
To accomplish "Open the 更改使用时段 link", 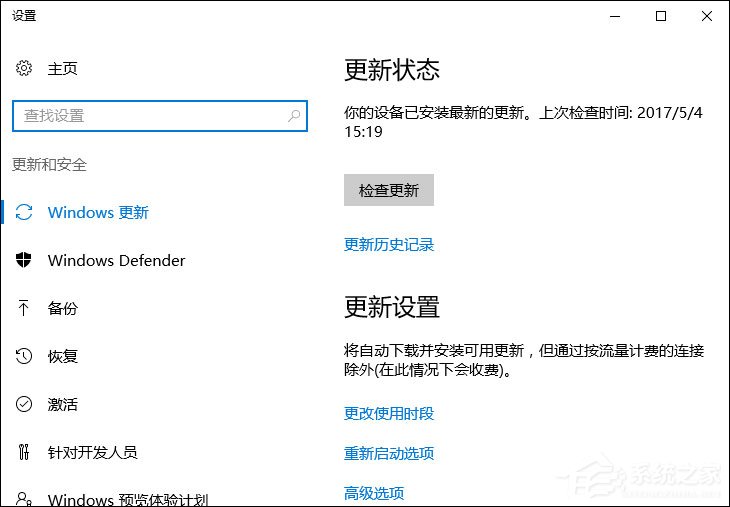I will click(389, 413).
